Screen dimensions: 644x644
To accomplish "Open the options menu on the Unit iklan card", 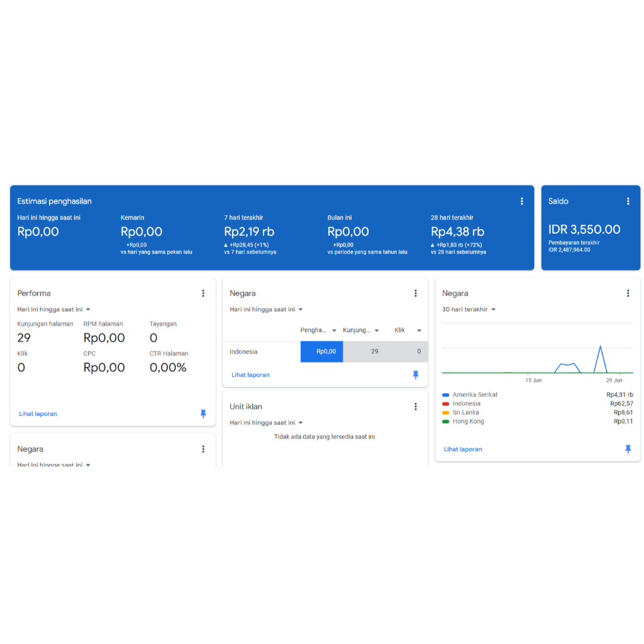I will tap(416, 406).
